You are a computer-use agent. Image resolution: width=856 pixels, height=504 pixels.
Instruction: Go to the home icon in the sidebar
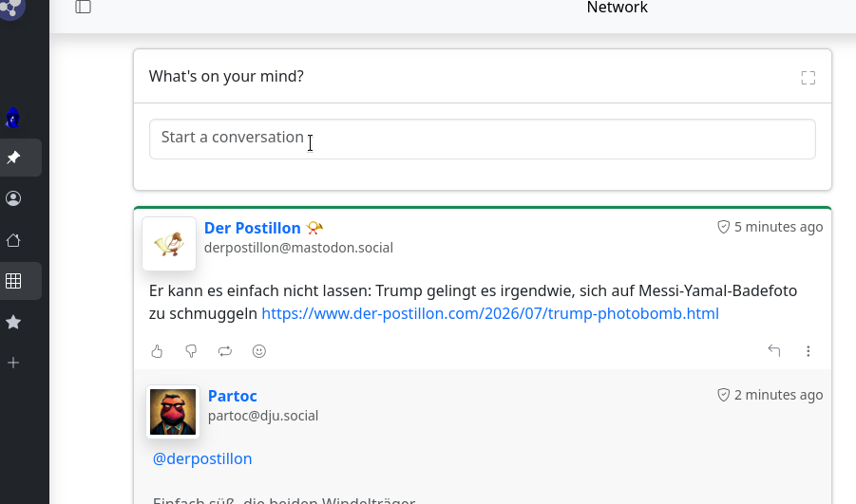[x=13, y=240]
